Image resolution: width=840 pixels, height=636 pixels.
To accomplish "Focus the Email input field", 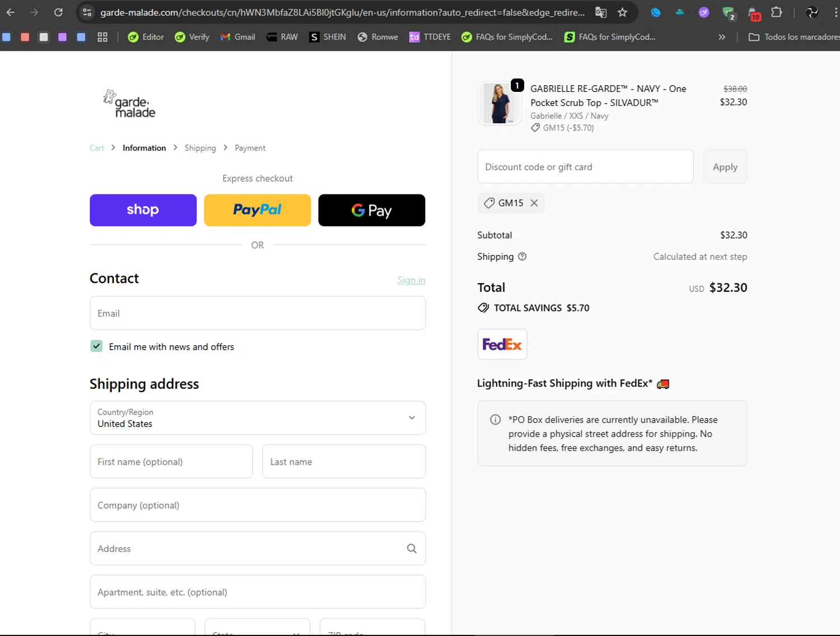I will 258,313.
